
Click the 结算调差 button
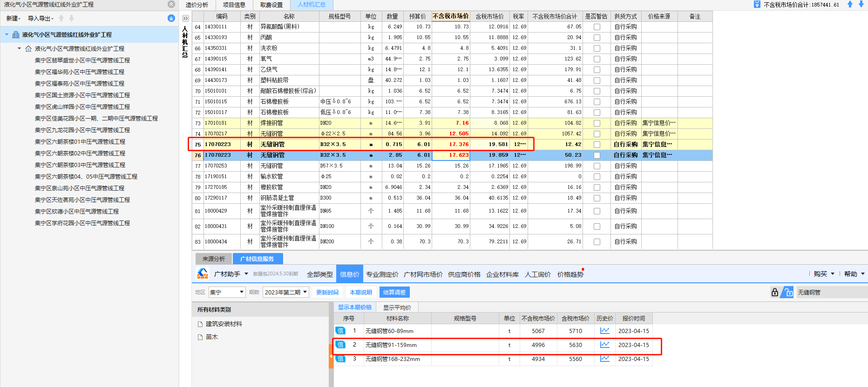click(x=394, y=293)
